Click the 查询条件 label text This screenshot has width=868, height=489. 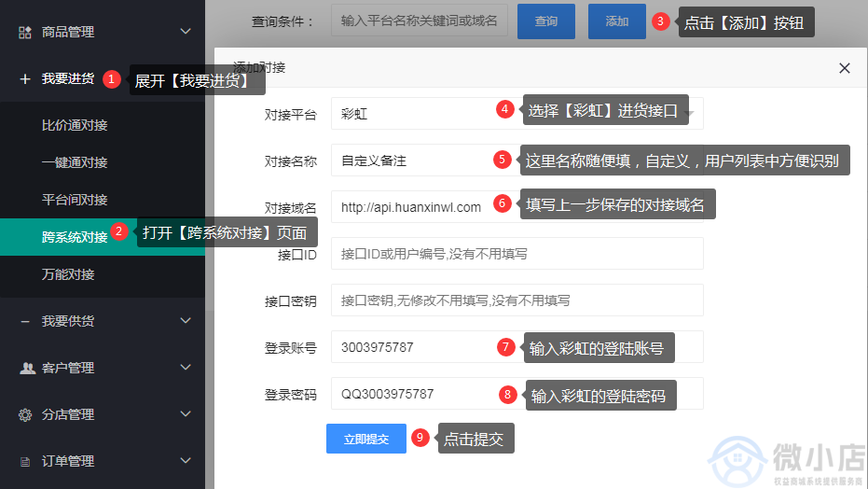point(282,21)
